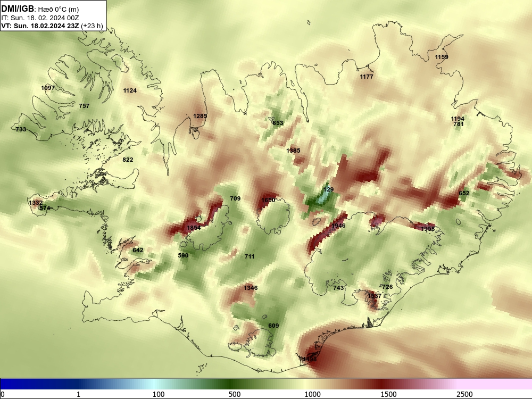Pick the 757 value on the map

[84, 106]
